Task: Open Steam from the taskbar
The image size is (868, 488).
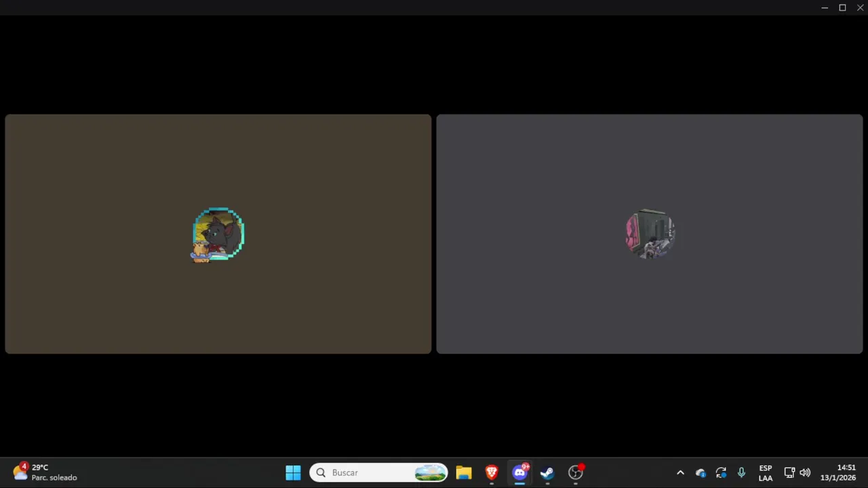Action: [547, 472]
